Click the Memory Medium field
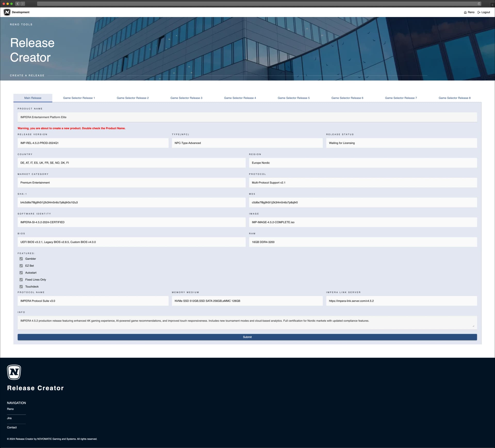 (247, 301)
